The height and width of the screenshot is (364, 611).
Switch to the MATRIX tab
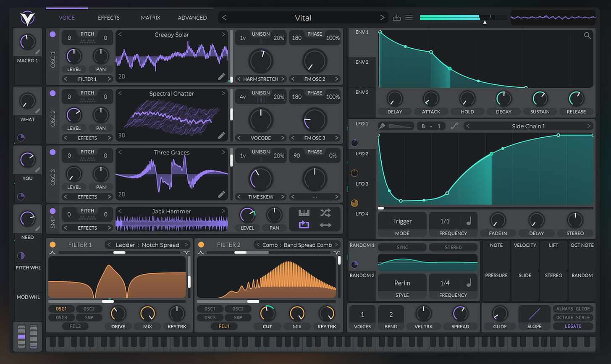coord(150,18)
